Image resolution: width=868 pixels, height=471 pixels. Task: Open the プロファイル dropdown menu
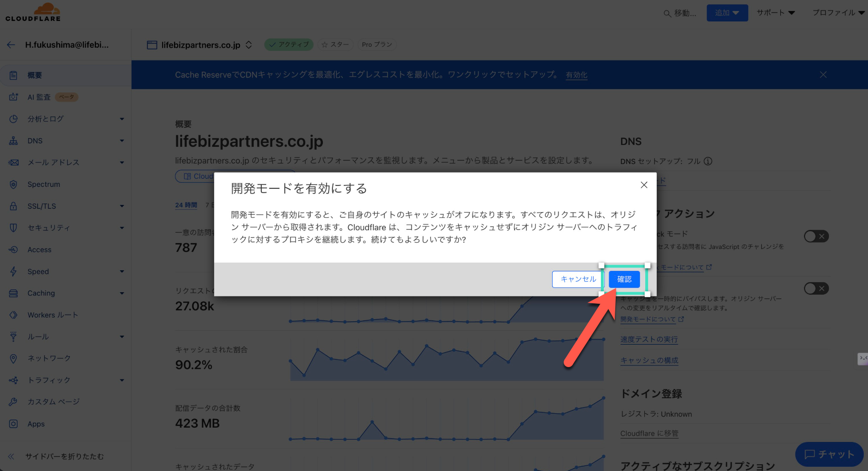click(838, 13)
